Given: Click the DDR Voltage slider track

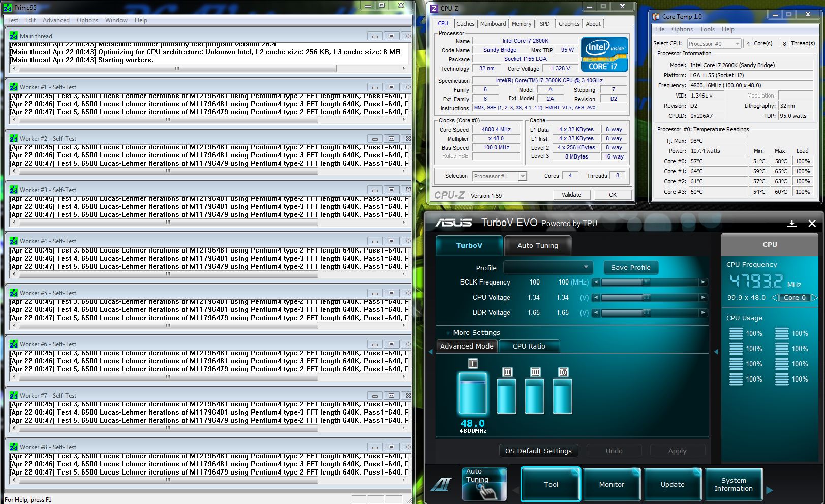Looking at the screenshot, I should point(649,313).
